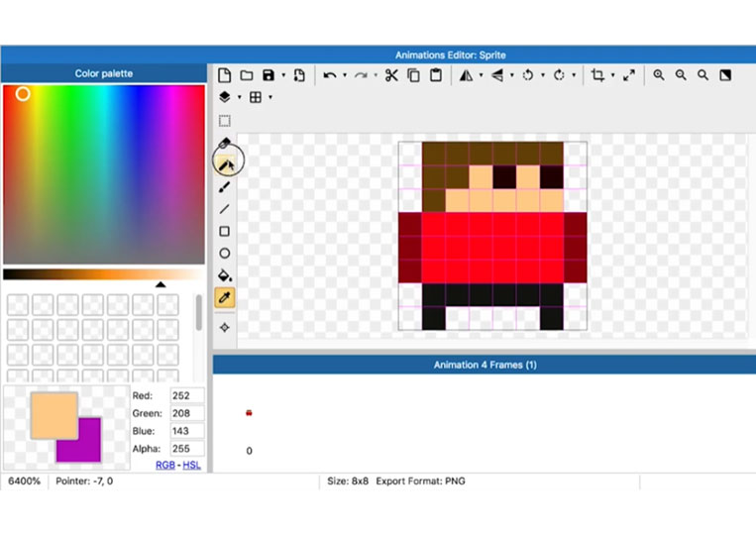Select animation frame 0 thumbnail
756x536 pixels.
tap(249, 413)
